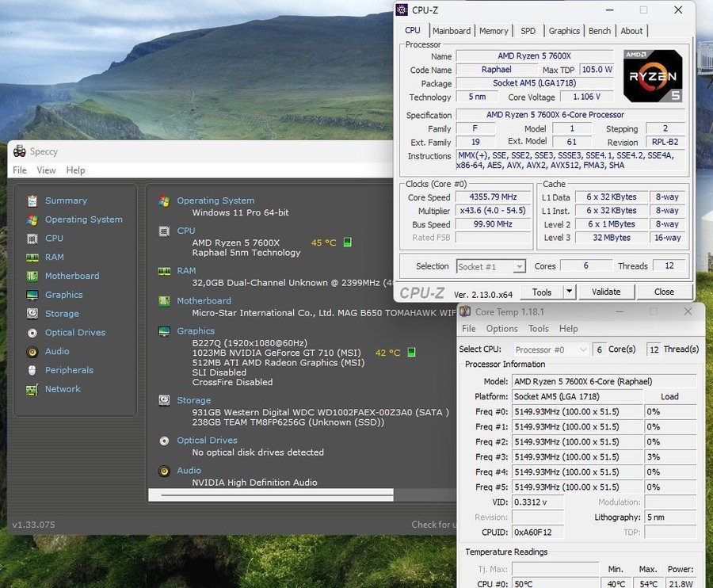Click the monitor icon beside Graphics summary heading

coord(164,331)
